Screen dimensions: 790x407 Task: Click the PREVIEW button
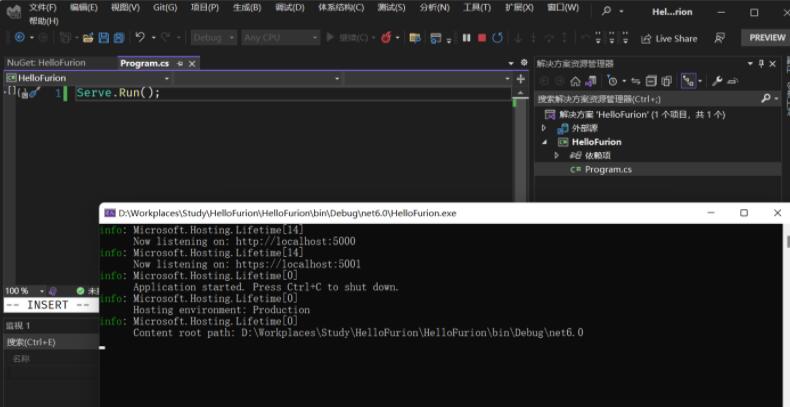click(765, 38)
